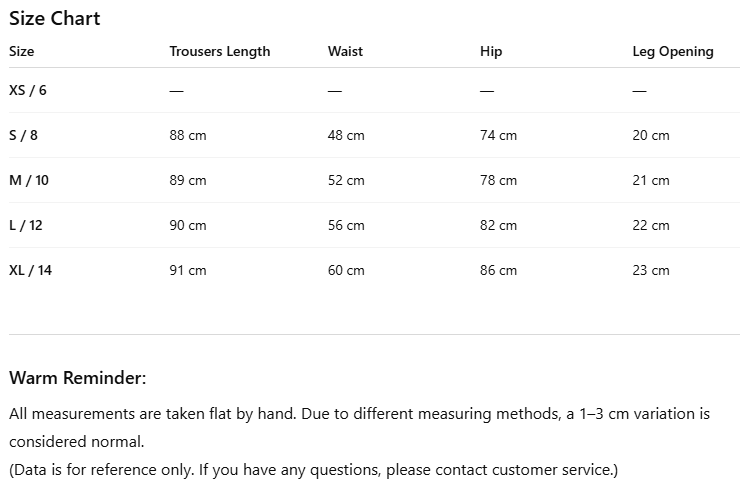Click the L / 12 size row label

26,225
